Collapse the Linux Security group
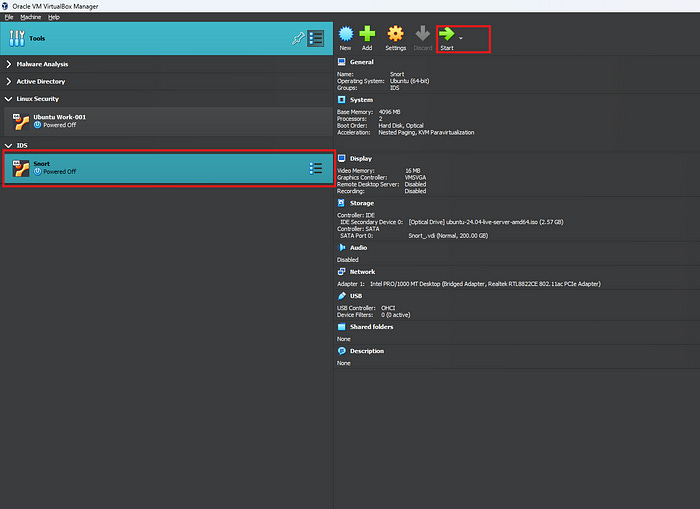Viewport: 700px width, 509px height. (x=8, y=99)
